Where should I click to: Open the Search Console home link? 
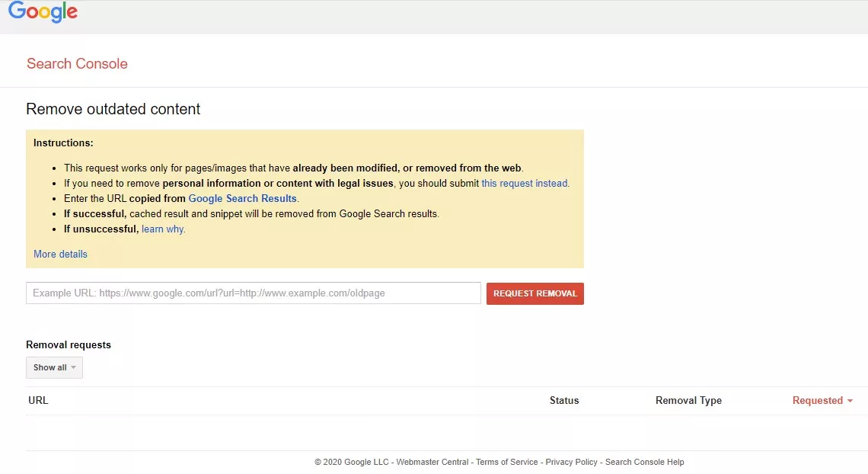click(x=77, y=64)
